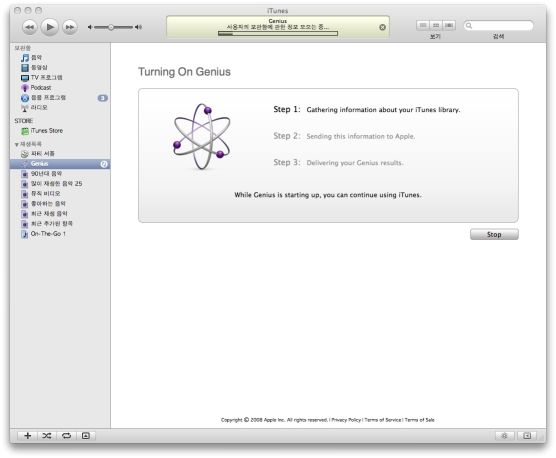Click the magnifier icon in search field
The height and width of the screenshot is (458, 556).
tap(469, 26)
